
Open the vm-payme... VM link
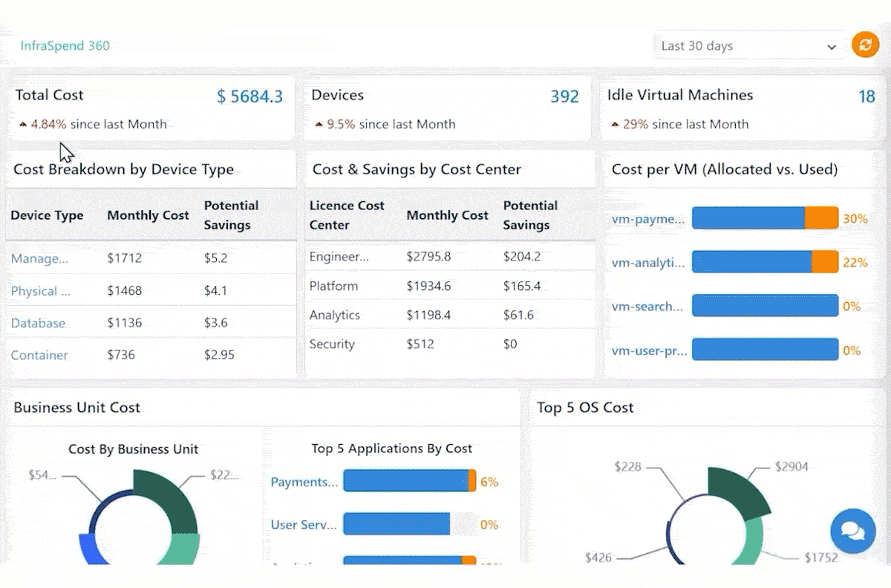pos(648,218)
